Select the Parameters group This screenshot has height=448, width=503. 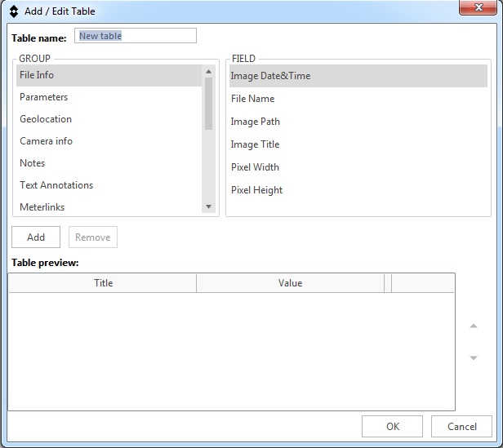(x=43, y=97)
